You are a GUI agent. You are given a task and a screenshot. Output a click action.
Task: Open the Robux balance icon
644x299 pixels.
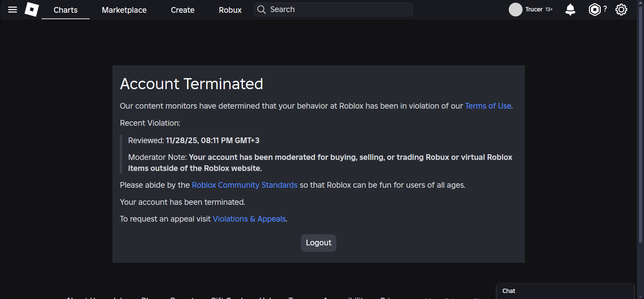595,9
